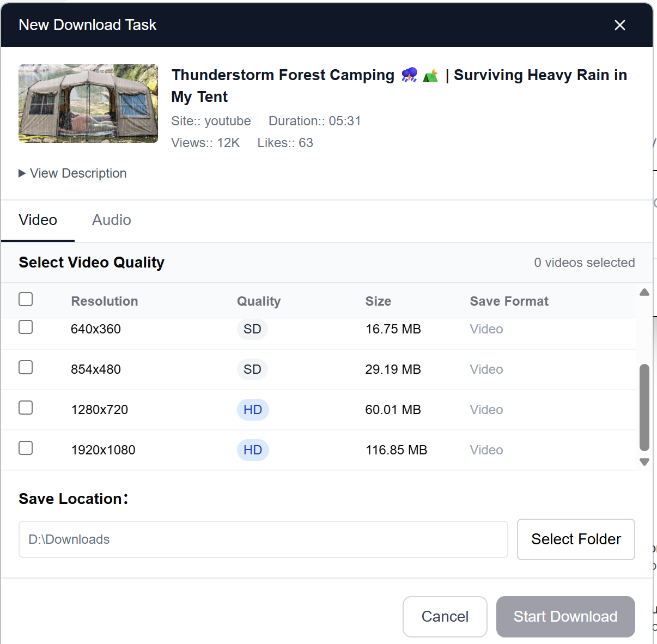Tick the 1920x1080 HD checkbox
The height and width of the screenshot is (644, 657).
coord(26,448)
